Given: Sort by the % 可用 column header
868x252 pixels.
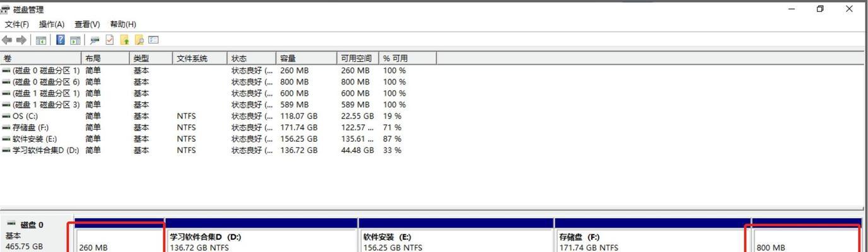Looking at the screenshot, I should (x=408, y=58).
